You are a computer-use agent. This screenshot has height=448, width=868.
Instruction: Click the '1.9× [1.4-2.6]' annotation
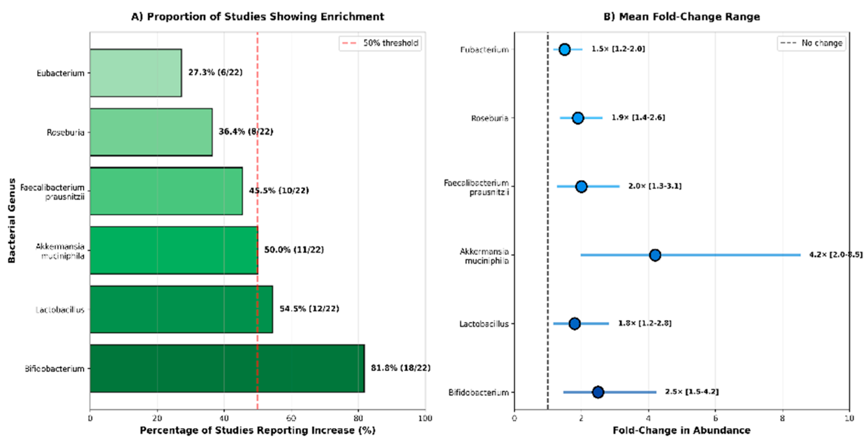click(x=638, y=118)
